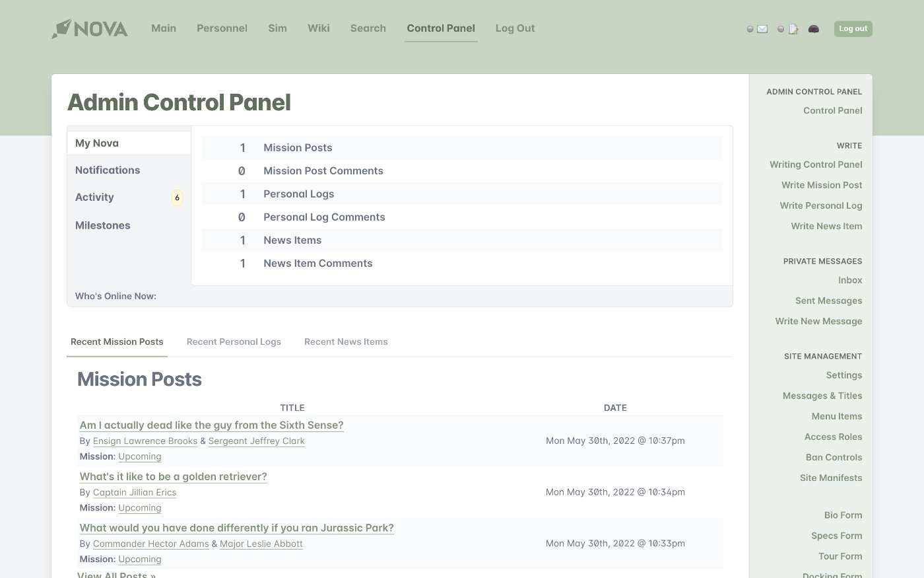924x578 pixels.
Task: Click the NOVA logo
Action: pyautogui.click(x=90, y=29)
